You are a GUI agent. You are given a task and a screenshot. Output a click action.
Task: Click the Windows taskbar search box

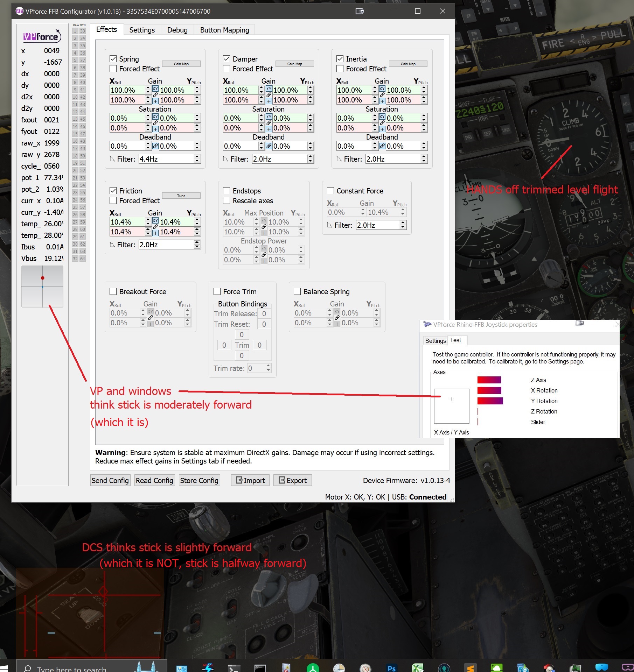(x=91, y=667)
